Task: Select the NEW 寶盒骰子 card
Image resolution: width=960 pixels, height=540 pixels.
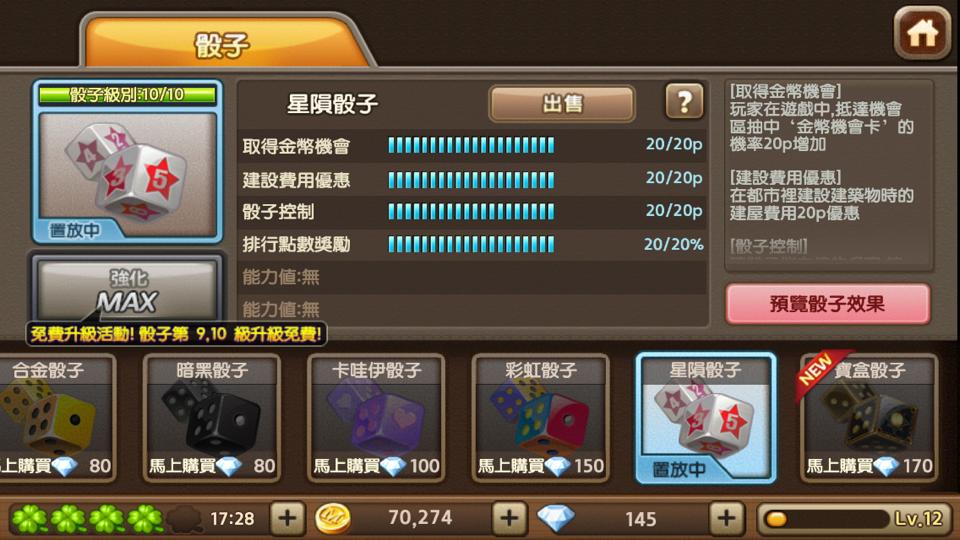Action: (869, 418)
